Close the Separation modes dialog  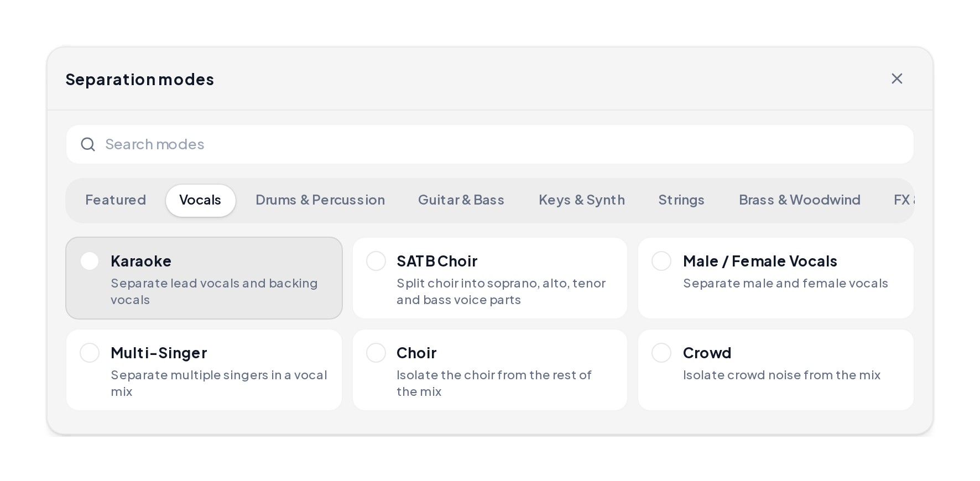point(896,79)
